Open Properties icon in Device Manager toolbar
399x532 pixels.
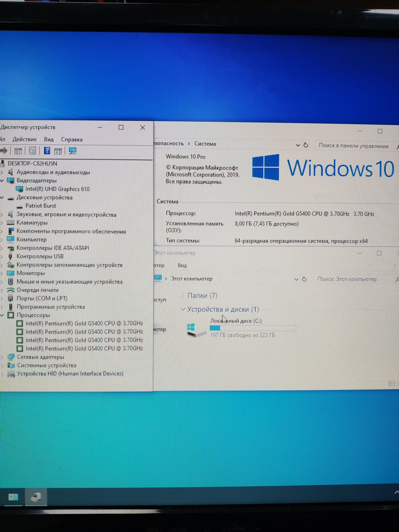[32, 151]
